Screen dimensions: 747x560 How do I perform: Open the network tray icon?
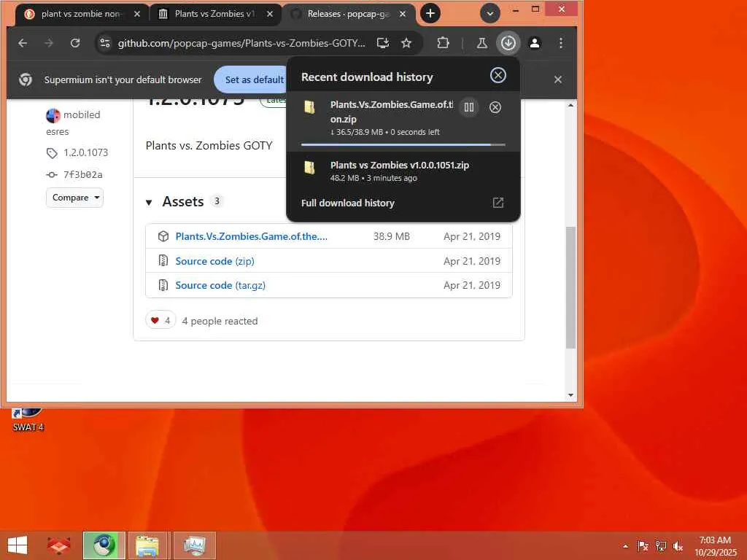coord(660,545)
